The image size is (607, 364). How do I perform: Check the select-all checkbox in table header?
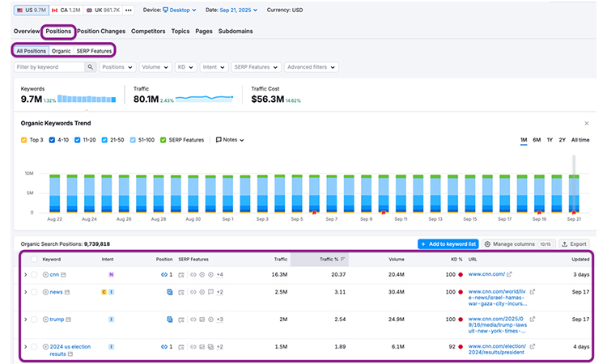[x=34, y=259]
